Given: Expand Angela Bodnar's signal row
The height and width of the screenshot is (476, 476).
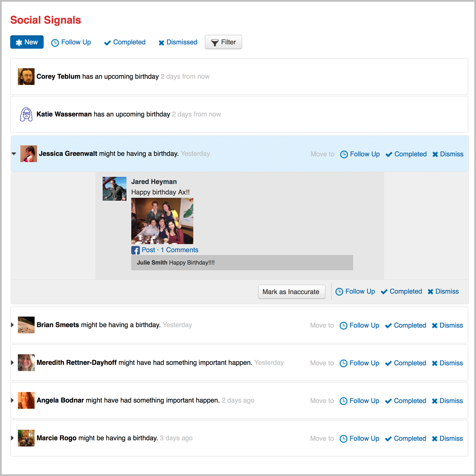Looking at the screenshot, I should [12, 400].
